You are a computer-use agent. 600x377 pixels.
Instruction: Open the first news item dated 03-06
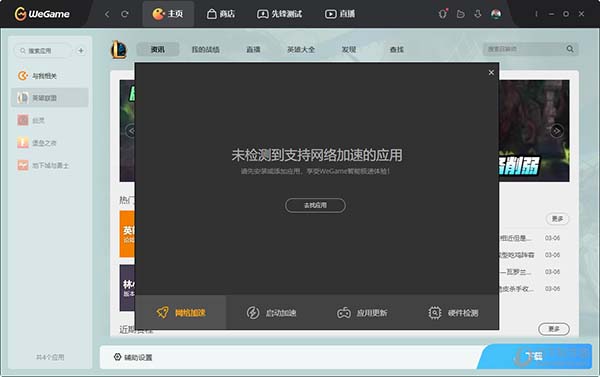530,238
